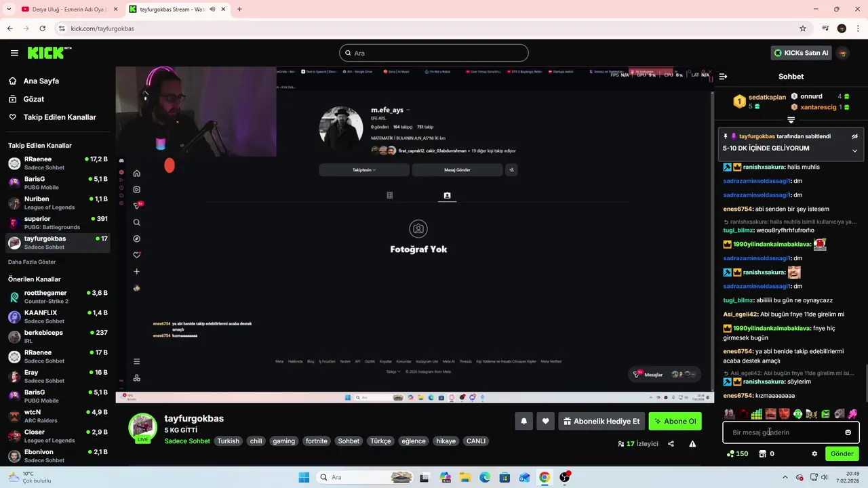Send the equalizer bars emote

tap(757, 414)
